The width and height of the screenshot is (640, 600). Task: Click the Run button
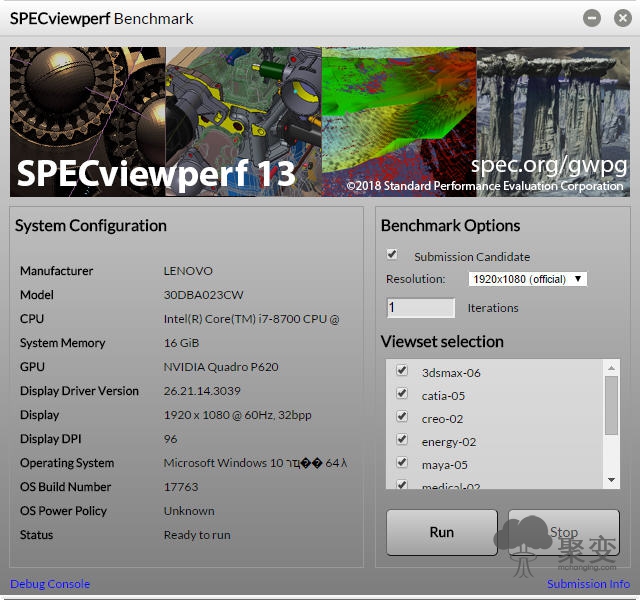[x=442, y=532]
